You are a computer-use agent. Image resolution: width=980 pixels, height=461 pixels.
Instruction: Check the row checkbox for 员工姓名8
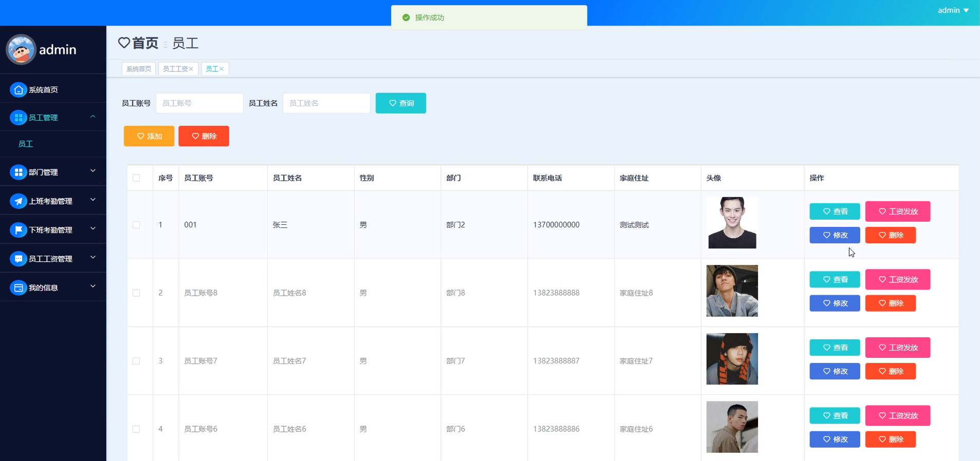click(x=136, y=293)
